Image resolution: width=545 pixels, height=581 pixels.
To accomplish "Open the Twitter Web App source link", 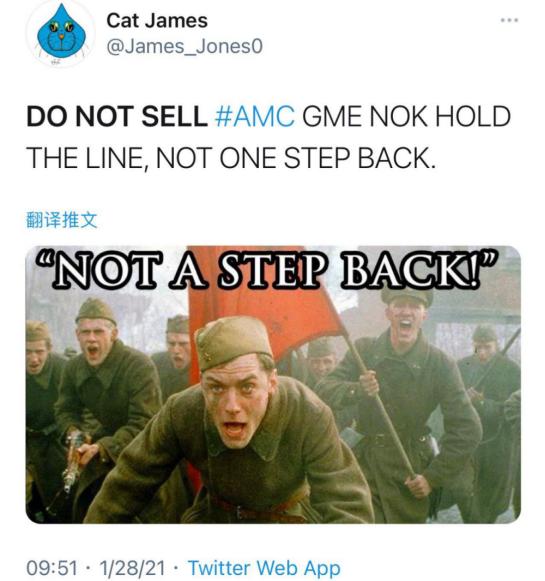I will (264, 568).
